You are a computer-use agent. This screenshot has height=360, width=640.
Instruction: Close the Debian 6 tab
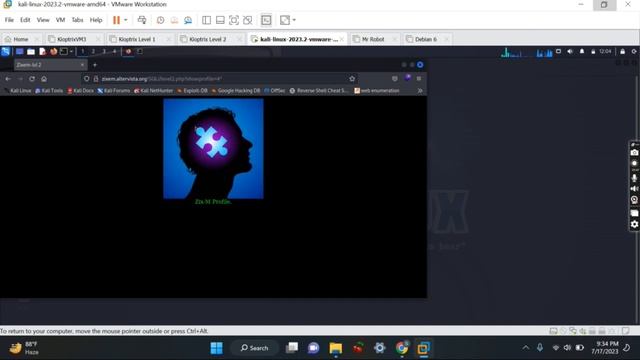click(x=447, y=39)
